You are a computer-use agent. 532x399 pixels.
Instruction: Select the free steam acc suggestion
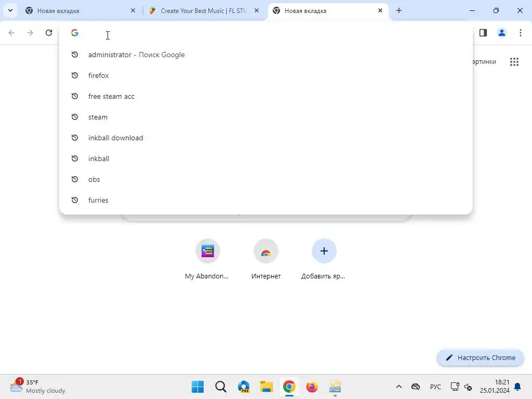[x=266, y=96]
